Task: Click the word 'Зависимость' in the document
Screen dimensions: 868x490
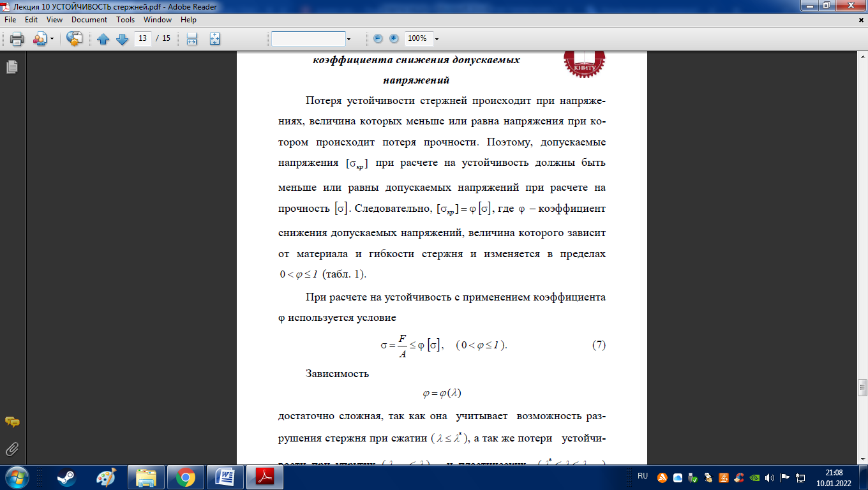Action: click(338, 373)
